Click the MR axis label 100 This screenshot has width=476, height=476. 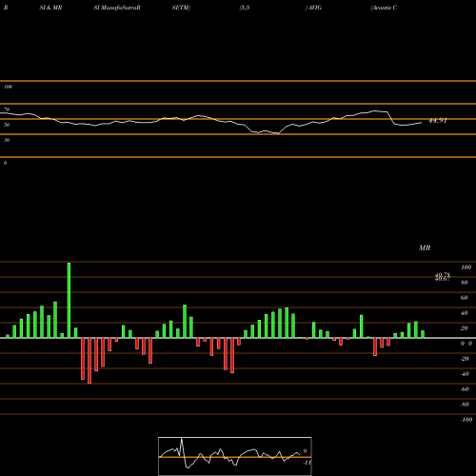tap(466, 268)
